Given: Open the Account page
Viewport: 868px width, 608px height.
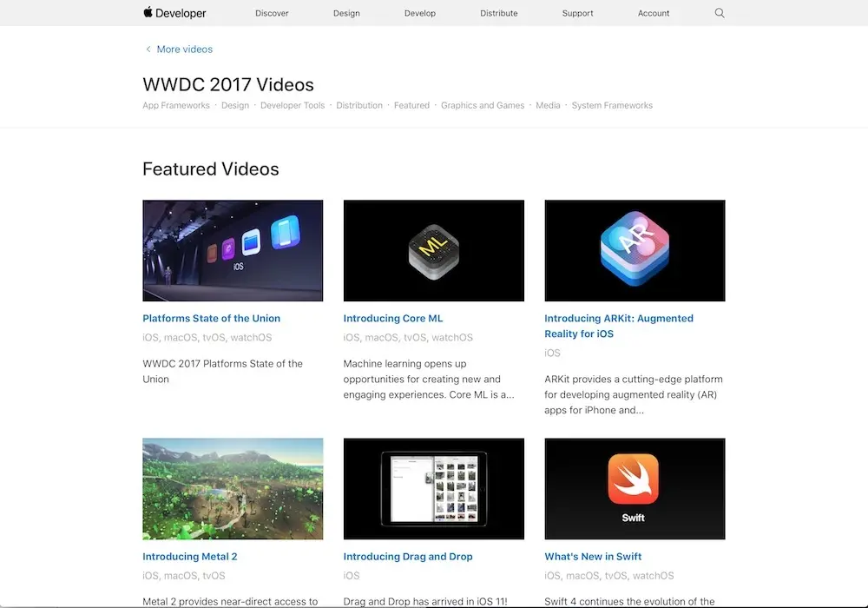Looking at the screenshot, I should coord(653,13).
